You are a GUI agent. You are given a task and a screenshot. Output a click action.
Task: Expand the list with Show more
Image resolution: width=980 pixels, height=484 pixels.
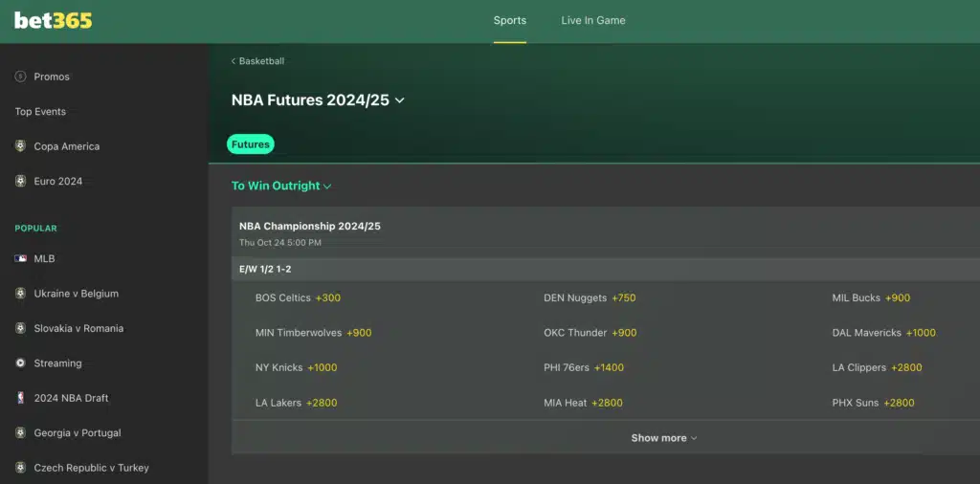point(664,438)
